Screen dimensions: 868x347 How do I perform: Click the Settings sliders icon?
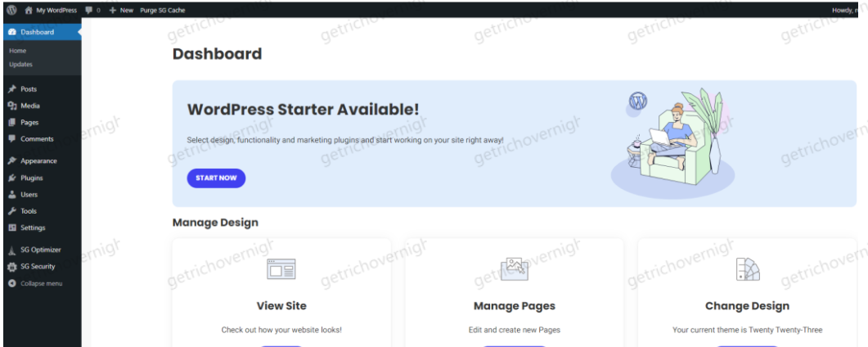tap(12, 228)
